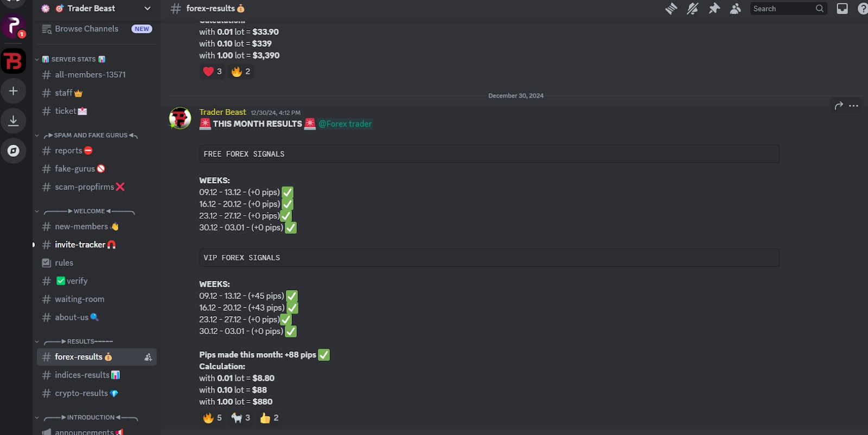Click FREE FOREX SIGNALS code block
The image size is (868, 435).
489,154
